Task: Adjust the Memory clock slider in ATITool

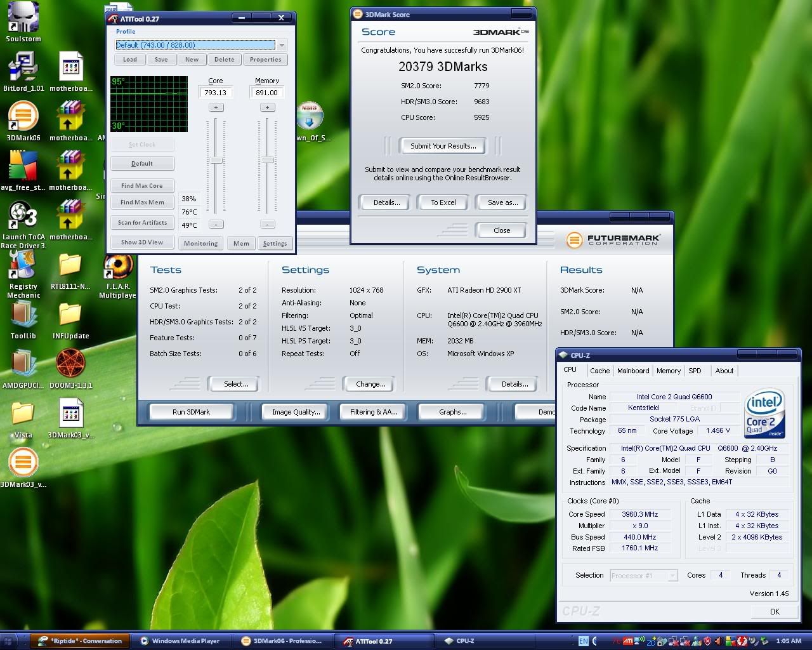Action: pyautogui.click(x=268, y=161)
